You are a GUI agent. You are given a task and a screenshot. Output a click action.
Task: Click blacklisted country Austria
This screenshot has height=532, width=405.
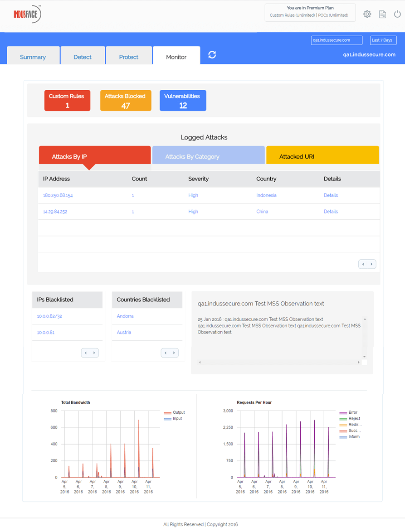[x=124, y=333]
